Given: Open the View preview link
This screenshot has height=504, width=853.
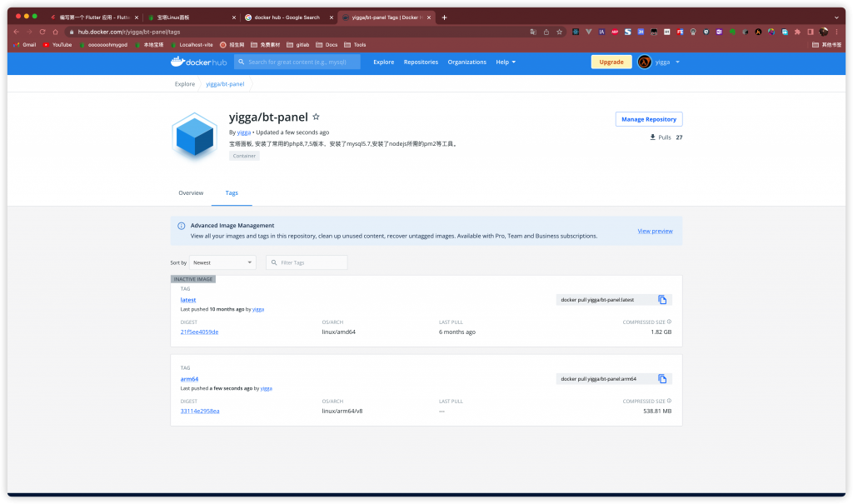Looking at the screenshot, I should tap(655, 231).
